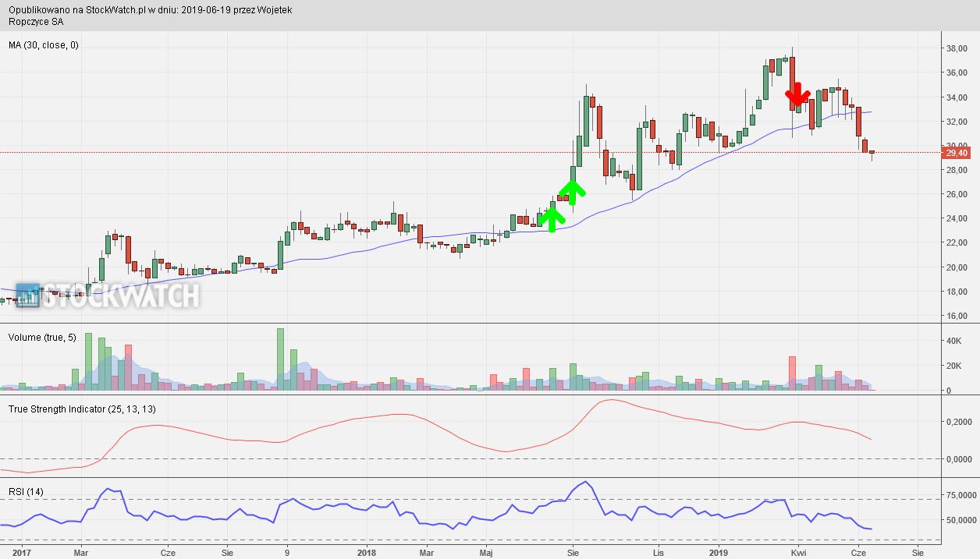Image resolution: width=980 pixels, height=559 pixels.
Task: Click the 'Ropczyce SA' company name title
Action: coord(36,22)
